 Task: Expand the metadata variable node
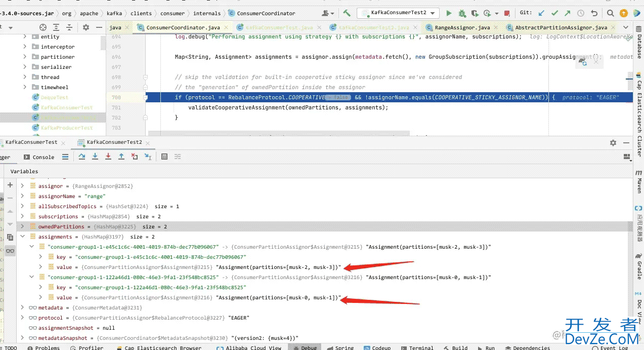click(x=22, y=307)
